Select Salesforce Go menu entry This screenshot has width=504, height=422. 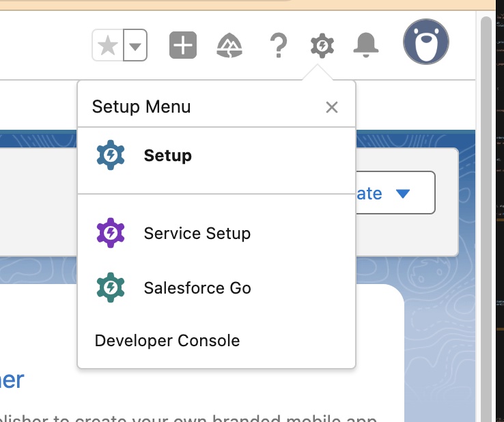pos(216,287)
